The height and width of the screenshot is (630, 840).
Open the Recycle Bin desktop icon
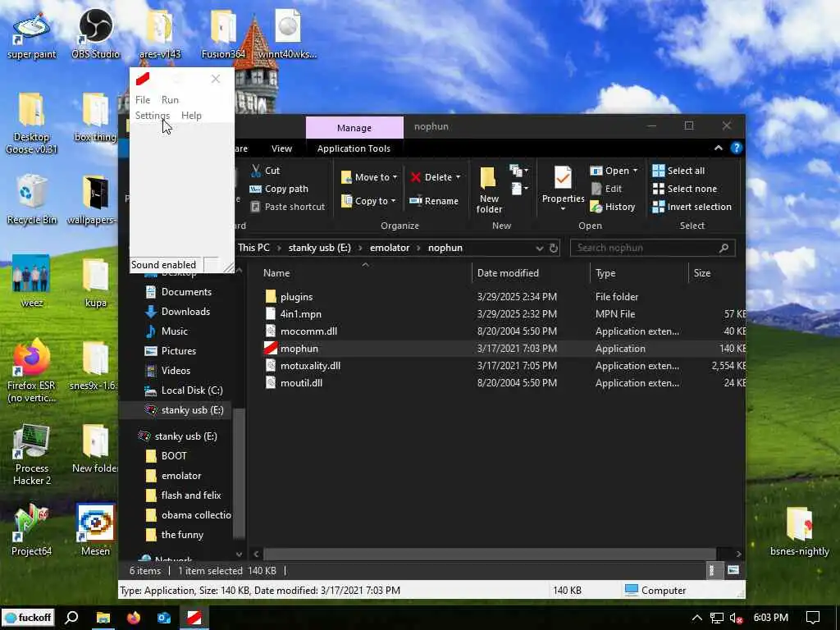[32, 200]
